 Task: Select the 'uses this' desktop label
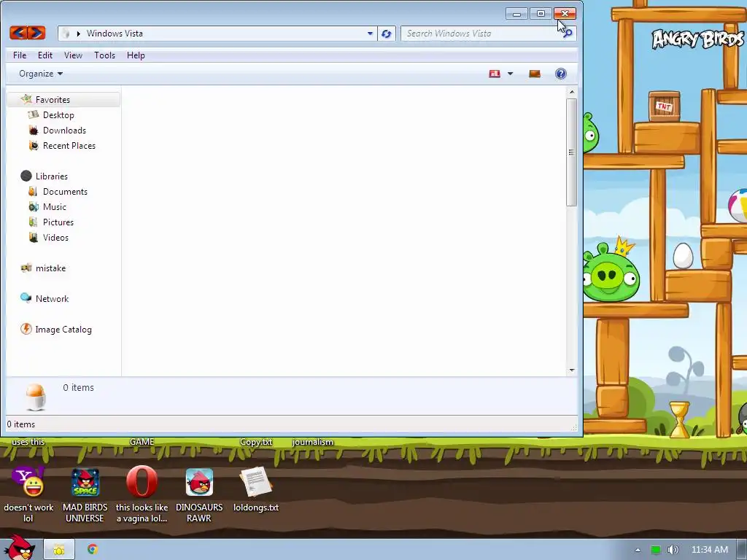(x=28, y=442)
